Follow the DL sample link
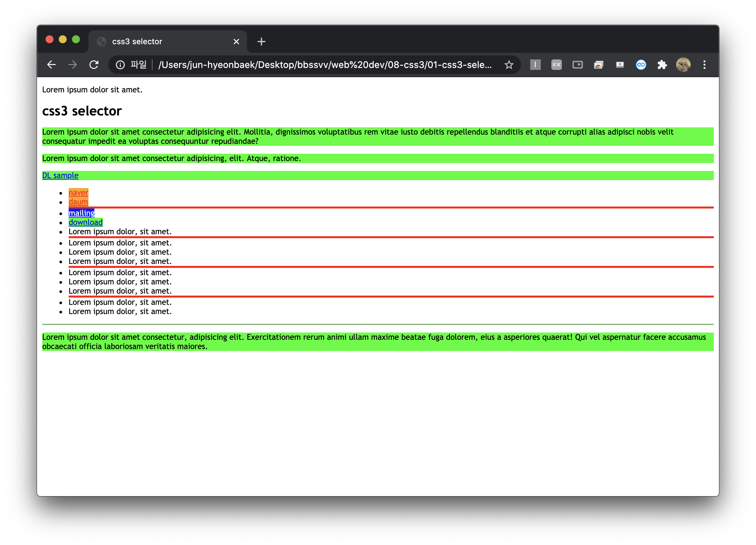756x545 pixels. pos(60,176)
